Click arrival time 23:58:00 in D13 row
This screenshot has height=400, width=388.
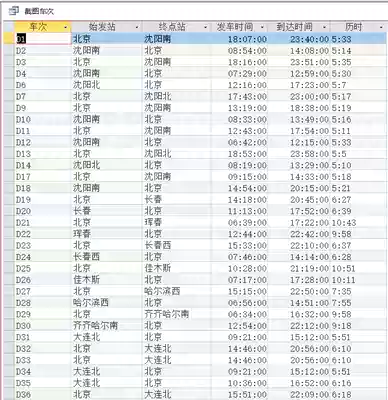[309, 154]
